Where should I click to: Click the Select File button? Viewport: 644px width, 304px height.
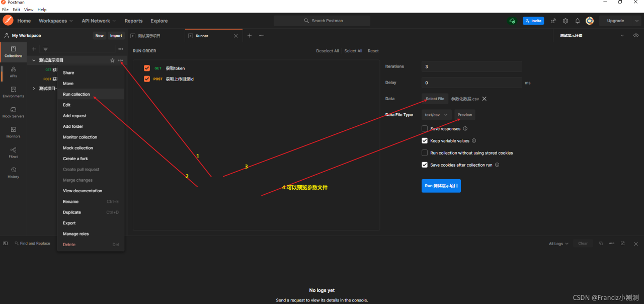pos(435,99)
